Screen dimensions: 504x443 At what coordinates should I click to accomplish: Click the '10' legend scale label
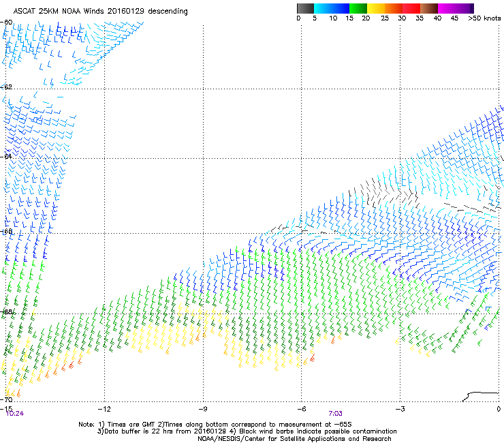click(x=333, y=18)
